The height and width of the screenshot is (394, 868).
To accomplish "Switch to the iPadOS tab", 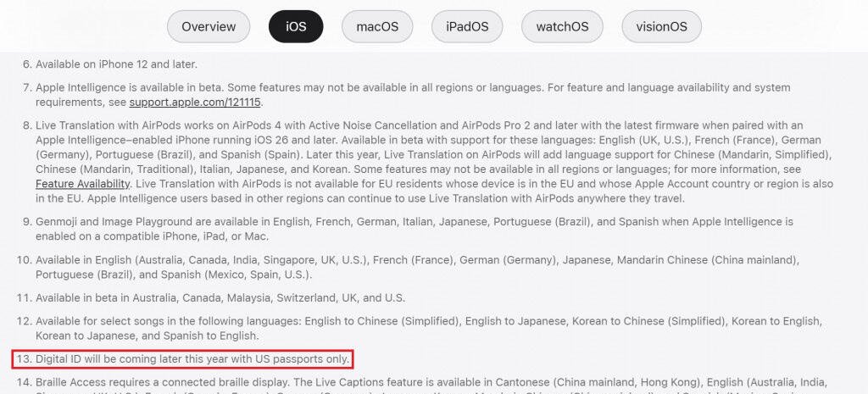I will tap(467, 26).
